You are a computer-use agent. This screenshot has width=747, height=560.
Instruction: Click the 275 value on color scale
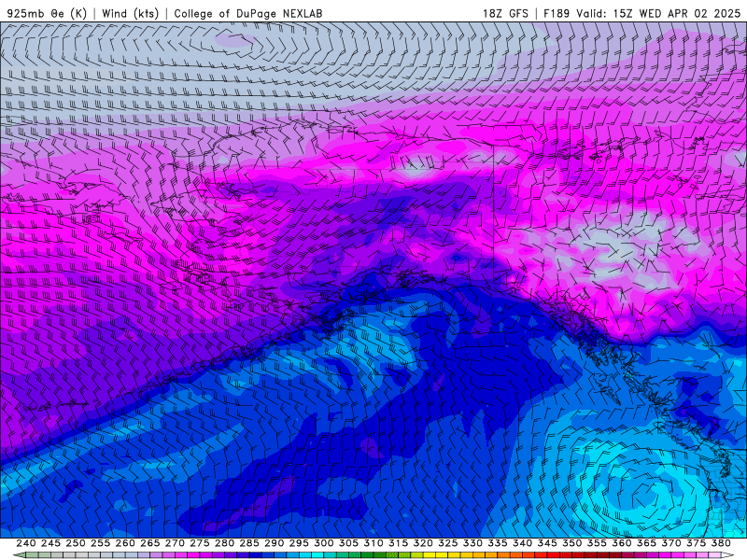(199, 543)
